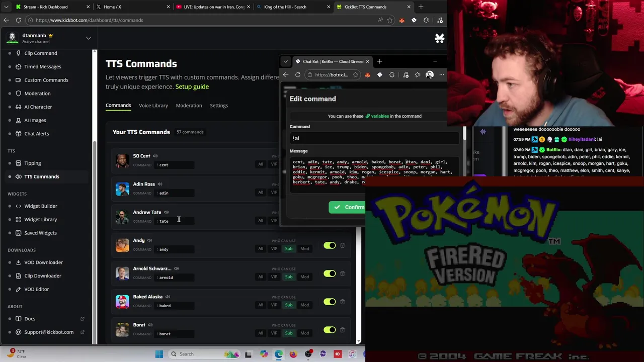Open AI Images in the sidebar
The image size is (644, 362).
pos(35,120)
